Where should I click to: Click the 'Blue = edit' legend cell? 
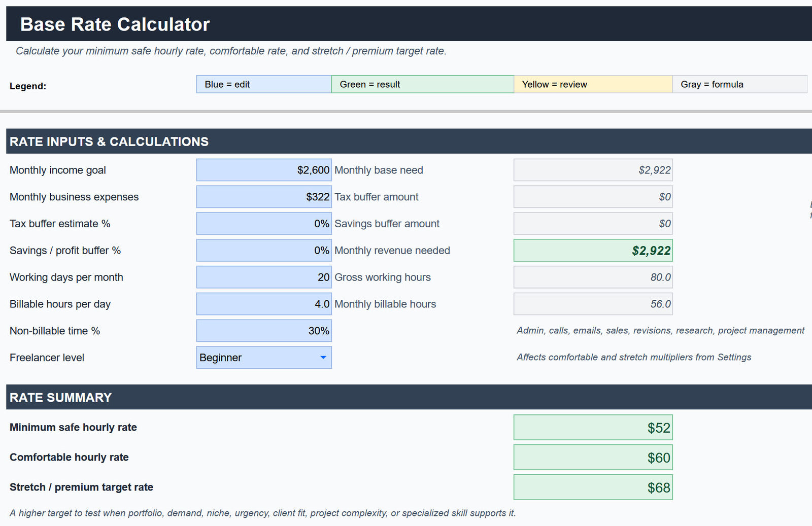click(x=264, y=84)
